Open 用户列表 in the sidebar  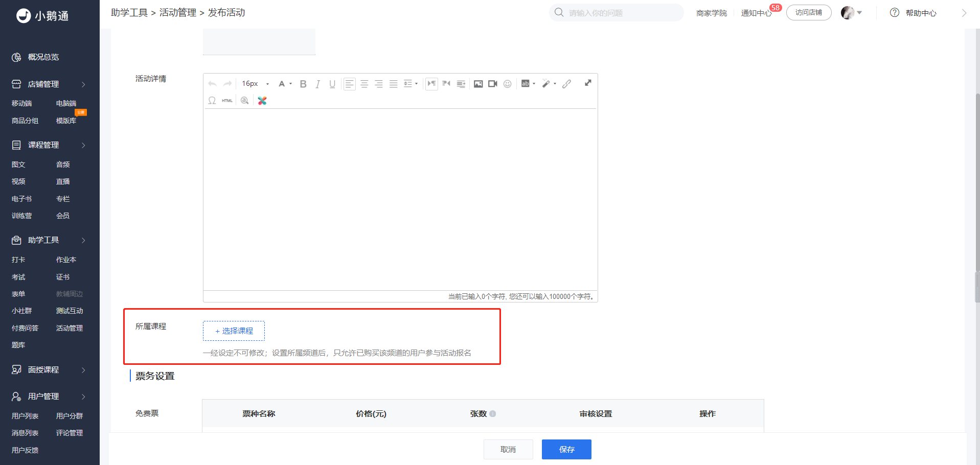pos(25,416)
